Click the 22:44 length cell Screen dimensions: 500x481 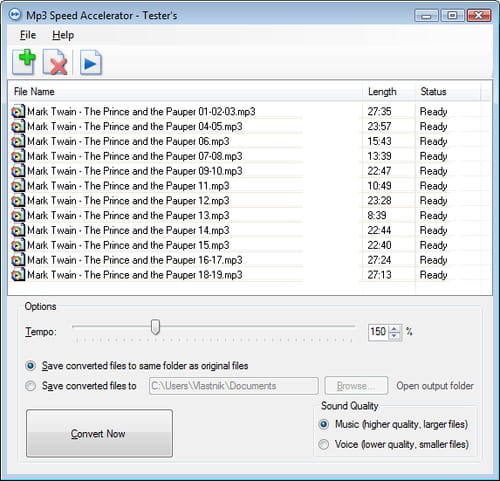[379, 230]
